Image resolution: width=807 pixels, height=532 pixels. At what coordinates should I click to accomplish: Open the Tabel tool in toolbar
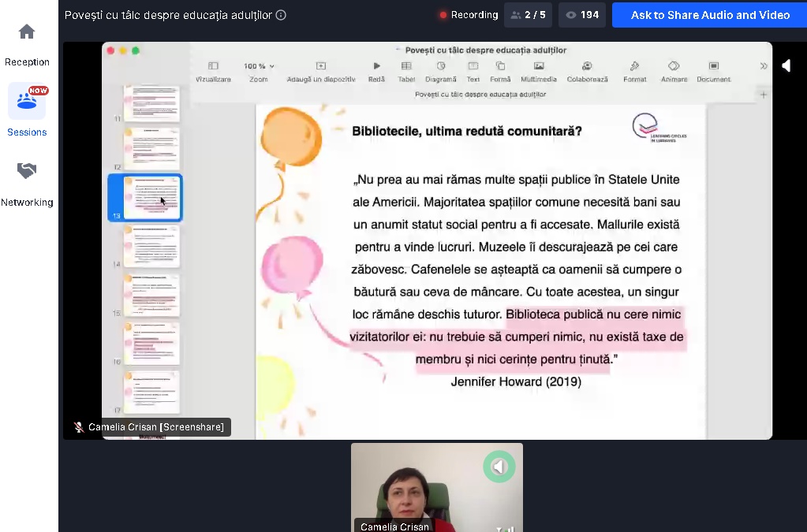pyautogui.click(x=406, y=67)
